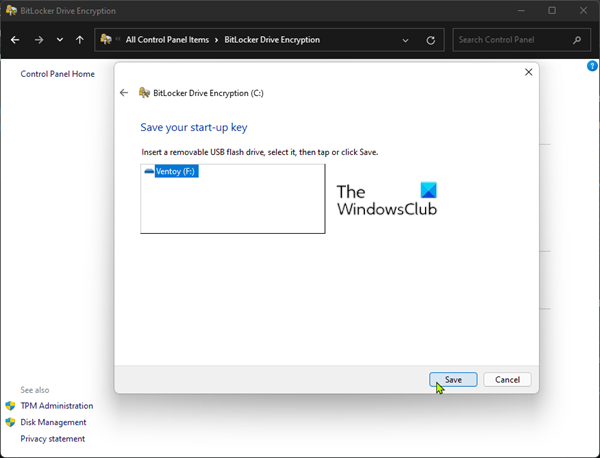Viewport: 600px width, 458px height.
Task: Open TPM Administration link
Action: (57, 406)
